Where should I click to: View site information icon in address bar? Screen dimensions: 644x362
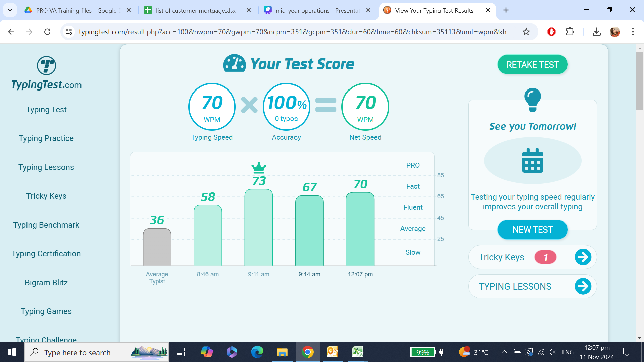[x=69, y=32]
